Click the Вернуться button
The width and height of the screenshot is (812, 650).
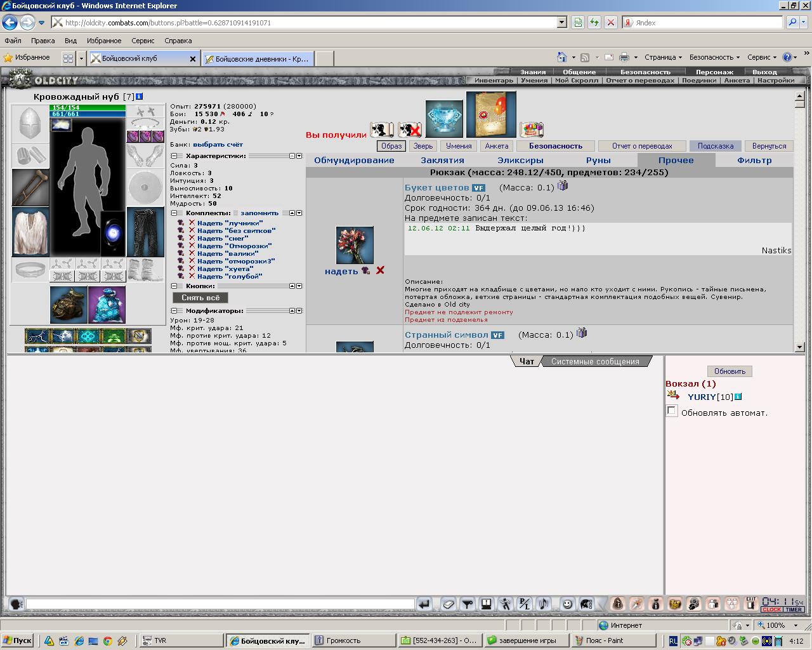pyautogui.click(x=769, y=146)
